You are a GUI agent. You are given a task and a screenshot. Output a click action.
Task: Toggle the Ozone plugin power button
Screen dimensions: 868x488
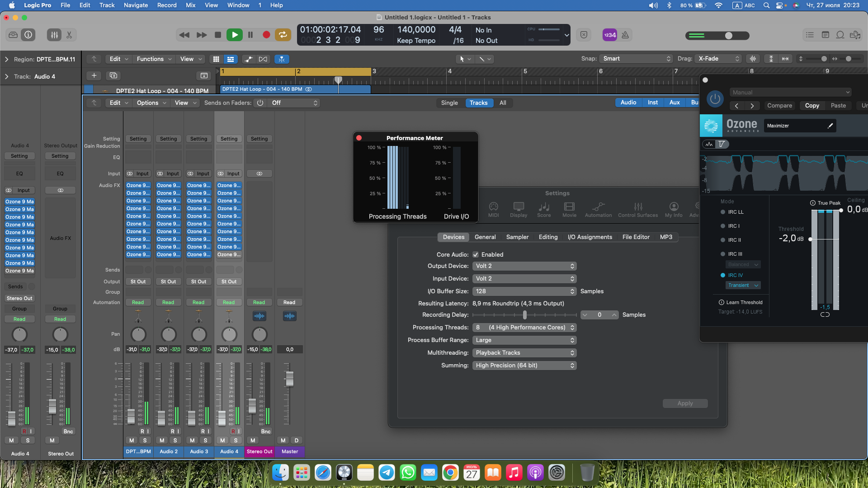715,99
